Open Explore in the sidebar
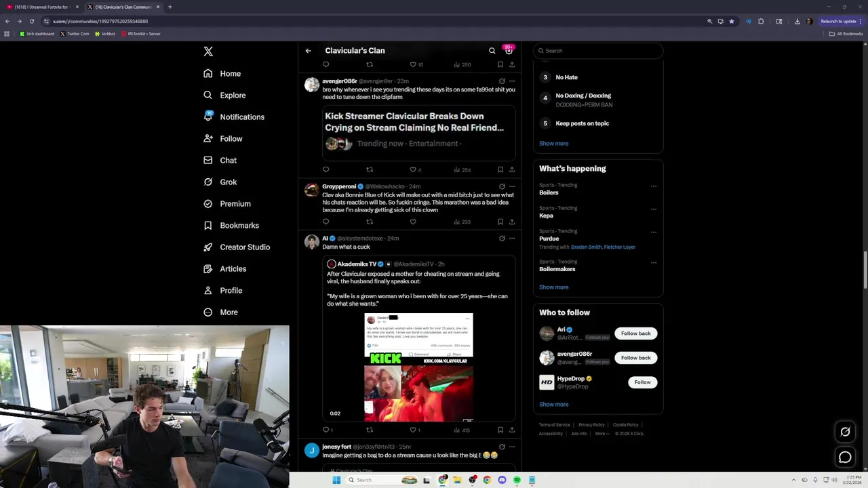Image resolution: width=868 pixels, height=488 pixels. (x=224, y=95)
